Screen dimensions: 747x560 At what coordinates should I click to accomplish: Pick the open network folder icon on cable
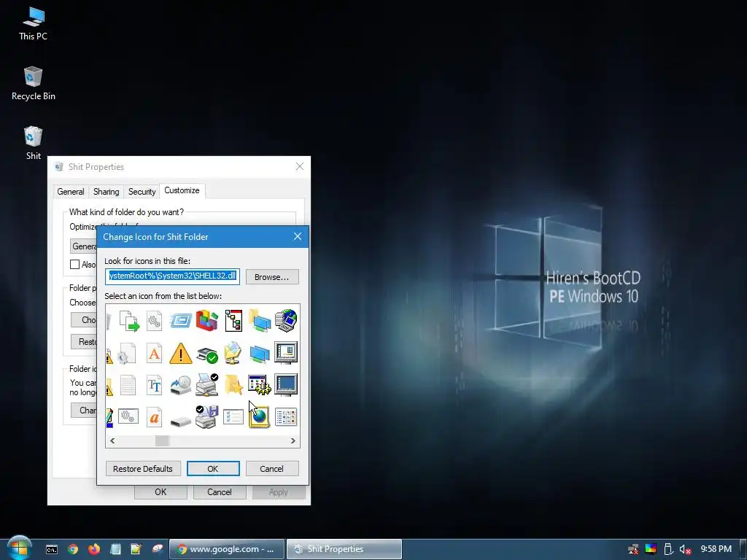coord(233,353)
